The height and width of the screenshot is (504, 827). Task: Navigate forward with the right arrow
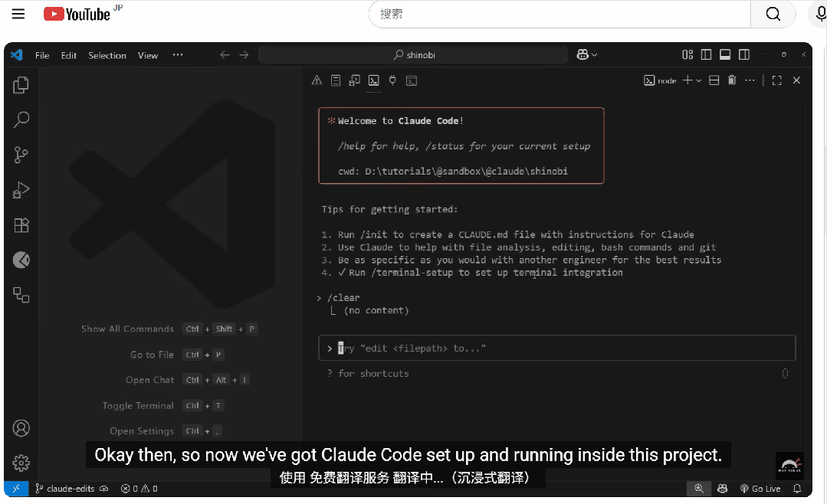click(x=244, y=55)
